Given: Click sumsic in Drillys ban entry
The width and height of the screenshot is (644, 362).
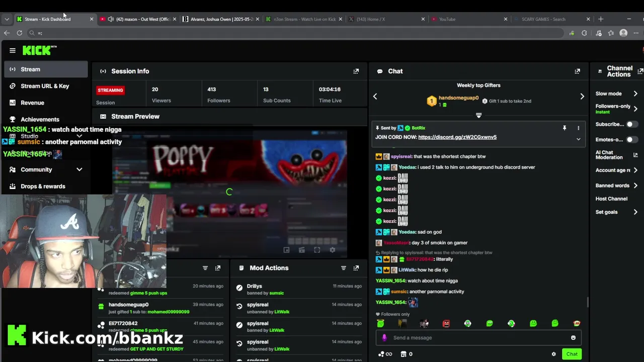Looking at the screenshot, I should 276,293.
